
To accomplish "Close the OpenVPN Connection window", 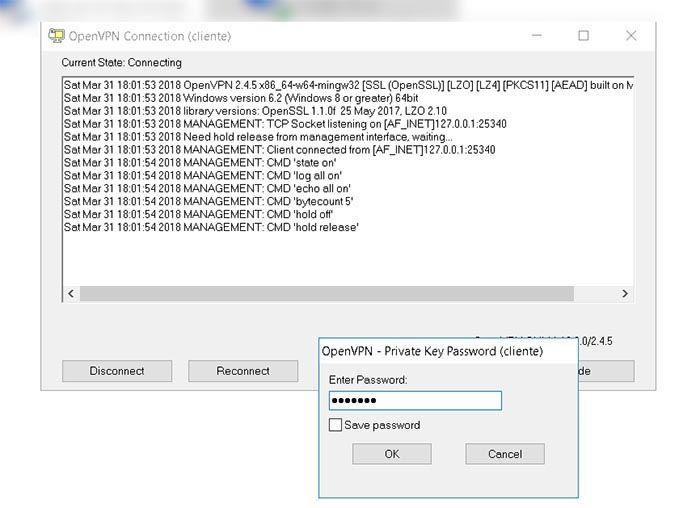I will [631, 35].
